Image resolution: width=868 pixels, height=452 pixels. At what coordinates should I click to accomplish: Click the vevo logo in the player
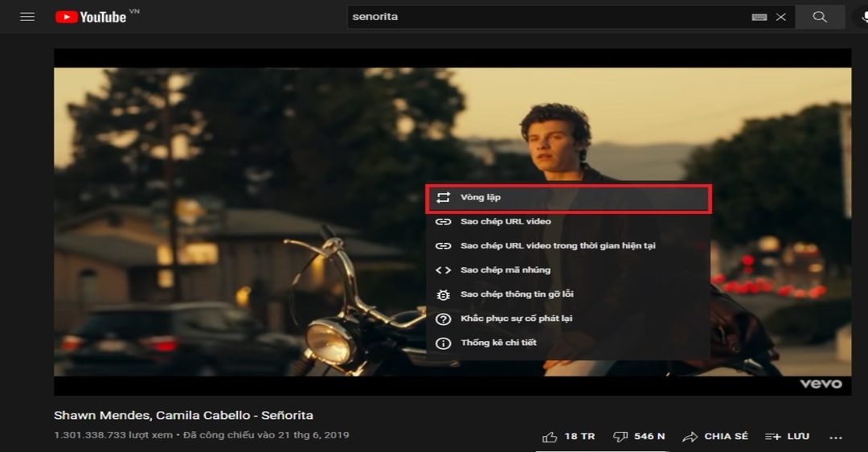pos(821,384)
